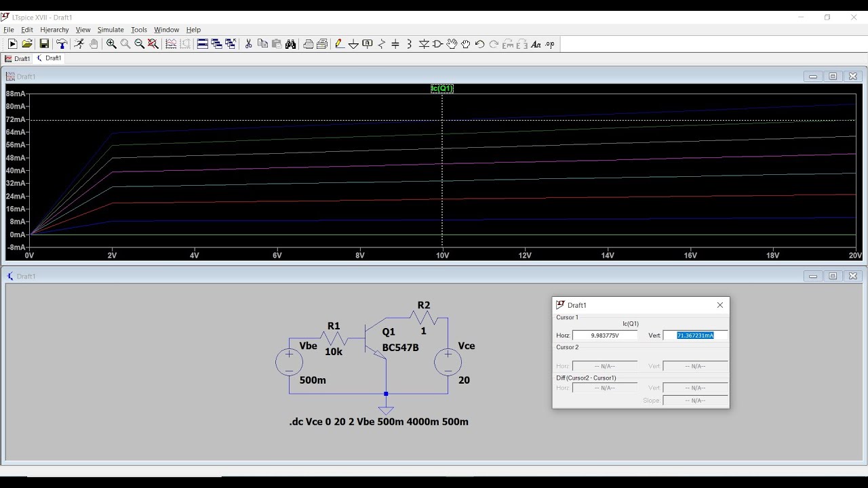Maximize the waveform plot pane

[x=833, y=77]
